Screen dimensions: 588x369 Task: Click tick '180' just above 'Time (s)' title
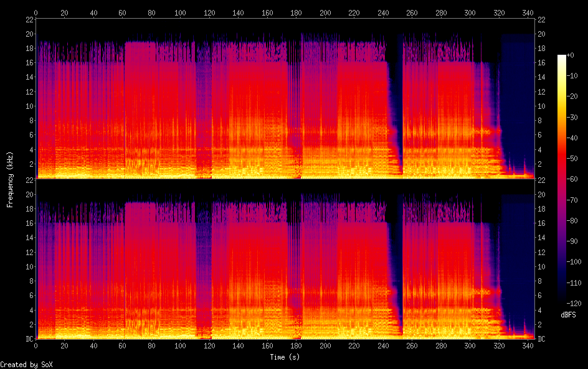click(296, 346)
